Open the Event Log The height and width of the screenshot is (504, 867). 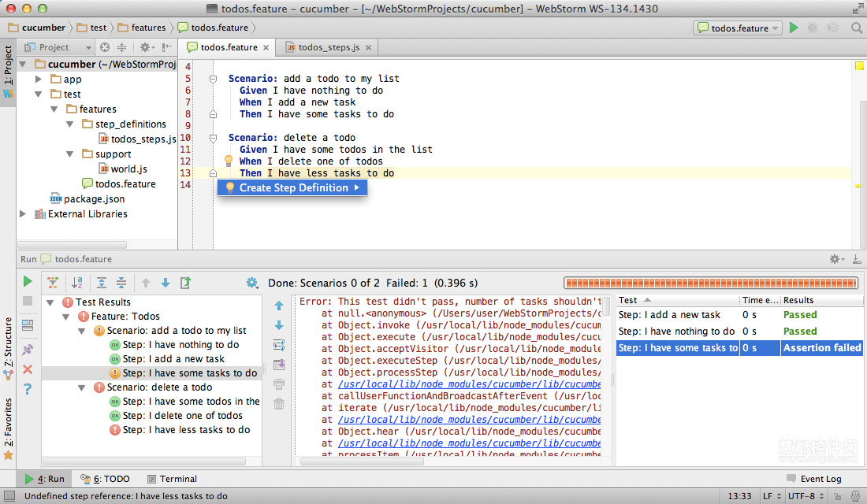tap(814, 479)
